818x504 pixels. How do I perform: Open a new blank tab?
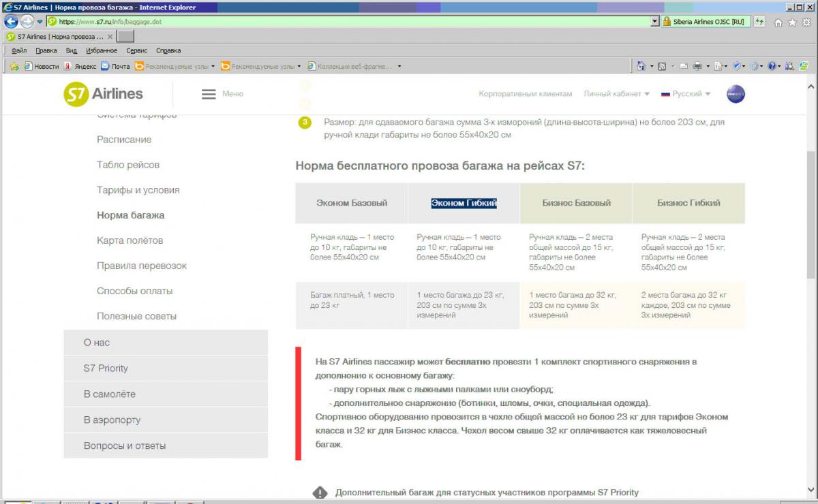(x=125, y=37)
